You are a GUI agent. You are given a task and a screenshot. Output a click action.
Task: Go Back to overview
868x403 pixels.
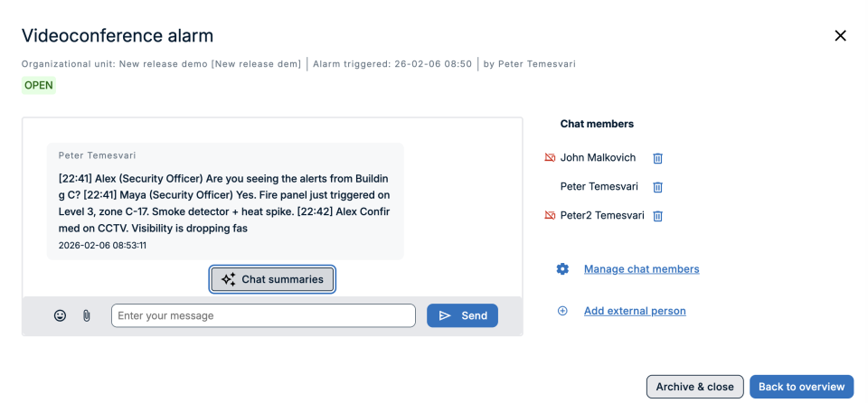(801, 387)
